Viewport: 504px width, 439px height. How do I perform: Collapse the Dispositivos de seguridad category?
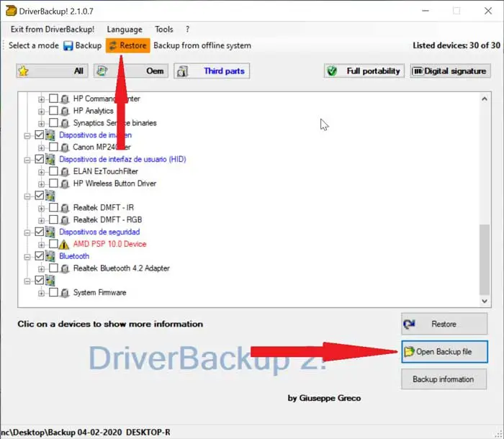point(27,232)
